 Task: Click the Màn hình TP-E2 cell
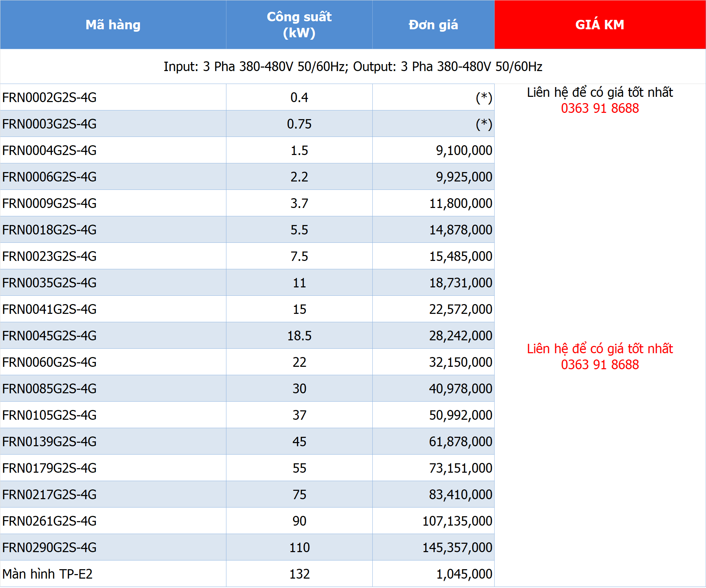113,574
